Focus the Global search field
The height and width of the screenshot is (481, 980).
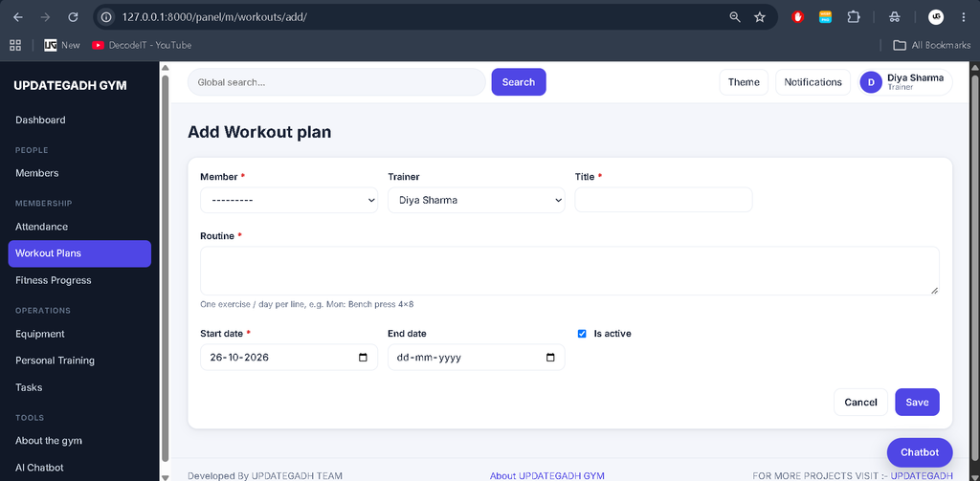pyautogui.click(x=336, y=82)
